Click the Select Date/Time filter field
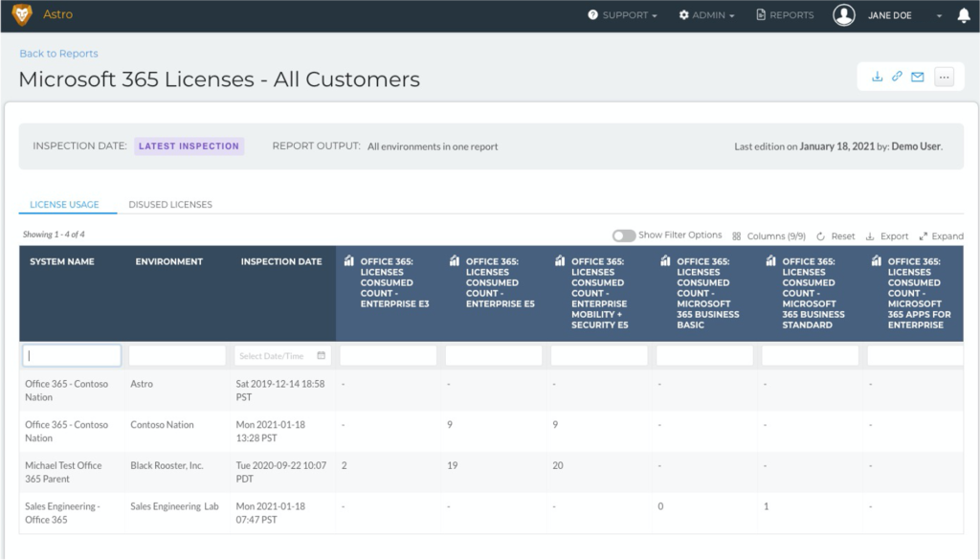The height and width of the screenshot is (560, 980). [282, 356]
